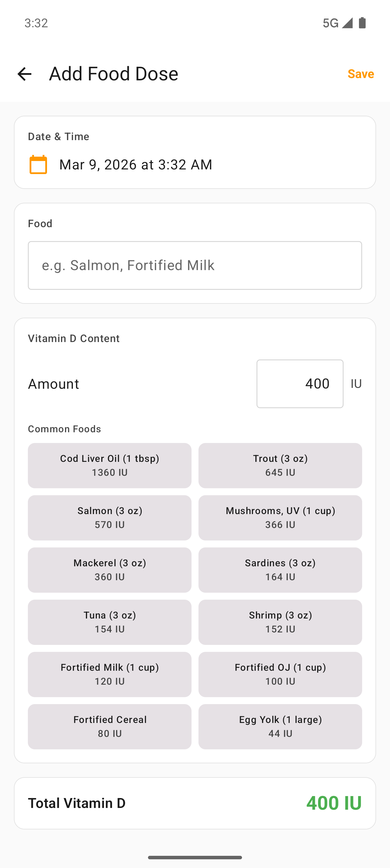The image size is (390, 868).
Task: Tap the Sardines (3 oz) chip
Action: point(280,570)
